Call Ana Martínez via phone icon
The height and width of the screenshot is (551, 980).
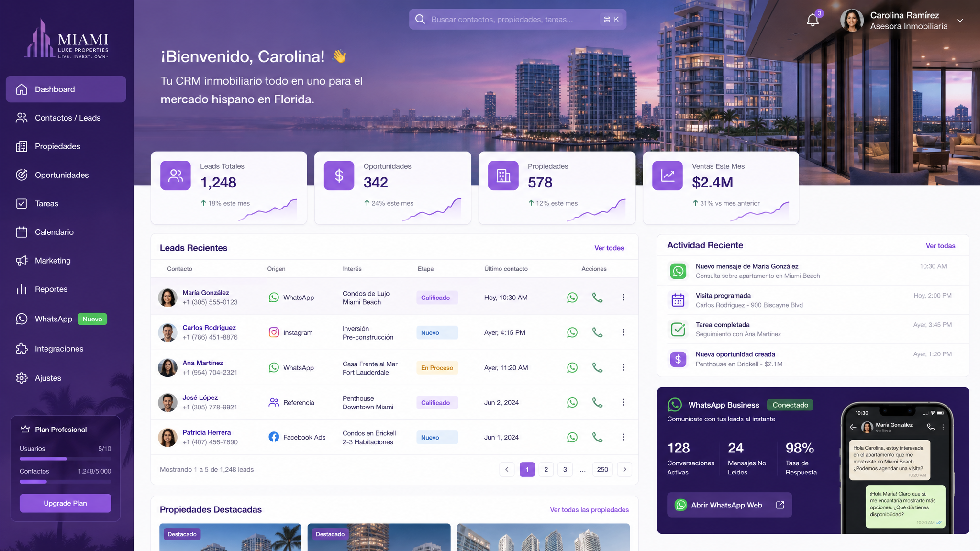(x=597, y=367)
